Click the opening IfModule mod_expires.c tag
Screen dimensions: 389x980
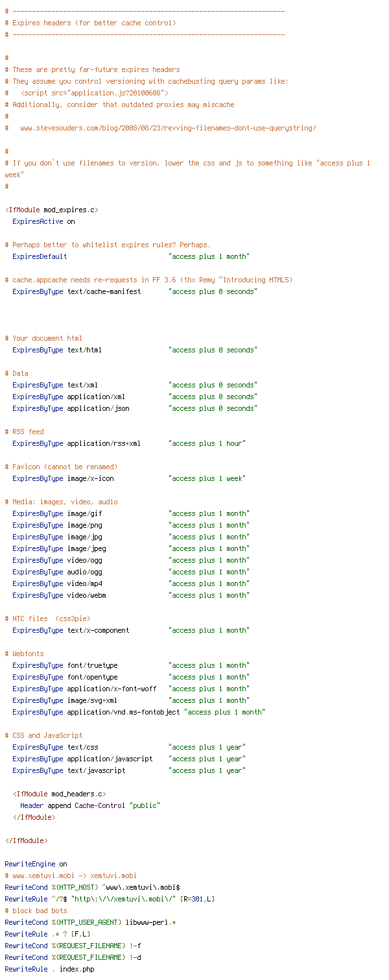point(51,210)
